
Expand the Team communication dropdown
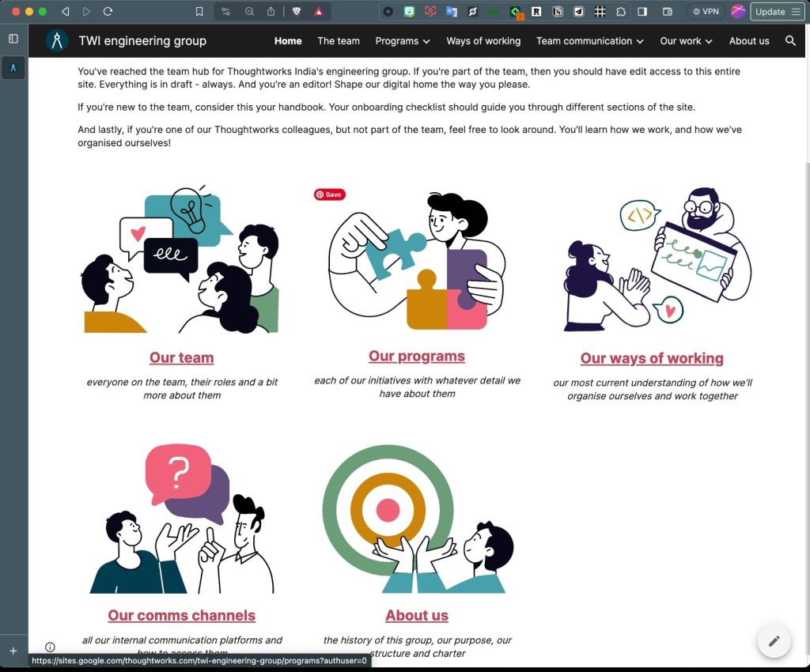click(589, 41)
